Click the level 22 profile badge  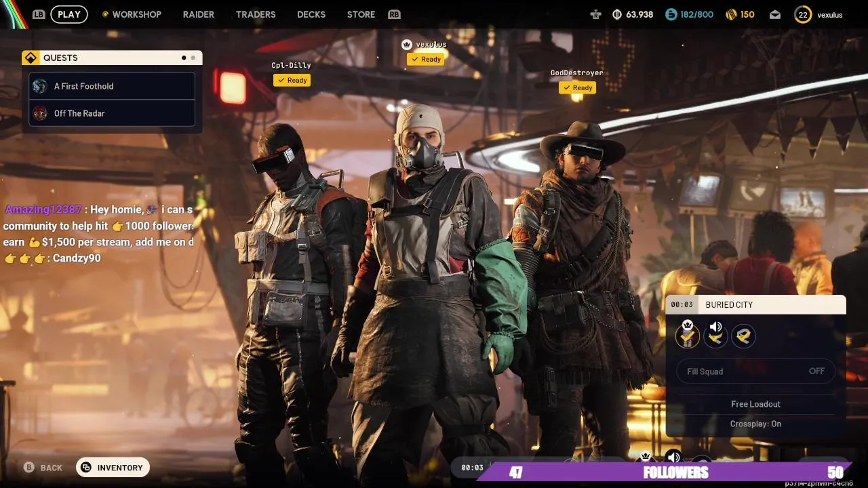point(803,14)
